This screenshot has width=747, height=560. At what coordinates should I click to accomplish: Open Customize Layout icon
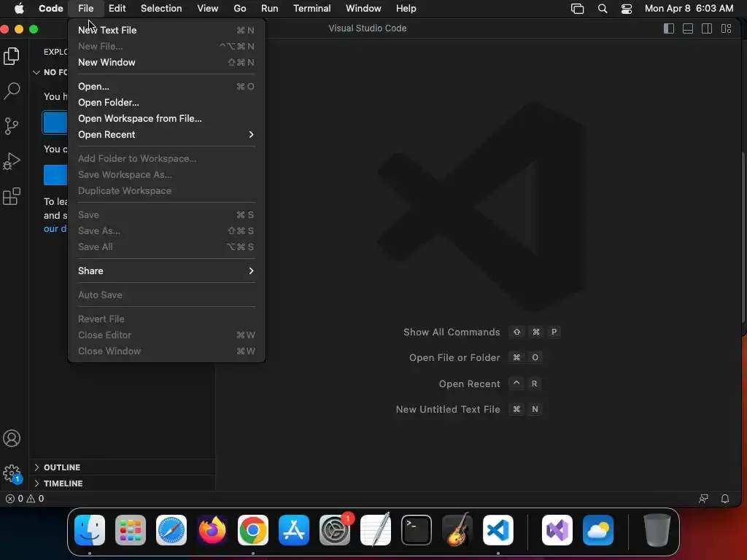click(x=726, y=28)
